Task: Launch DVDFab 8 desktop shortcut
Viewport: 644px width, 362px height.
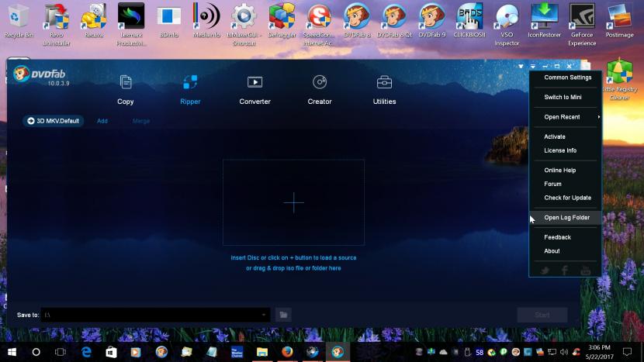Action: (357, 20)
